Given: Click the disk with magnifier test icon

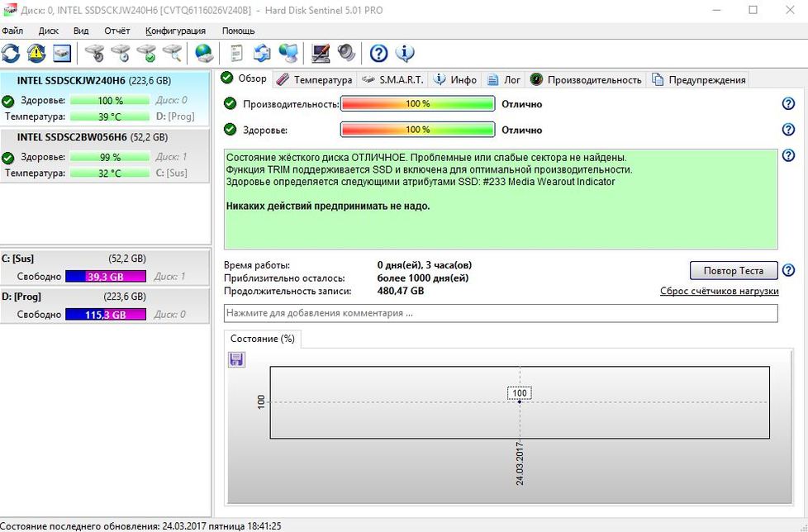Looking at the screenshot, I should click(172, 54).
